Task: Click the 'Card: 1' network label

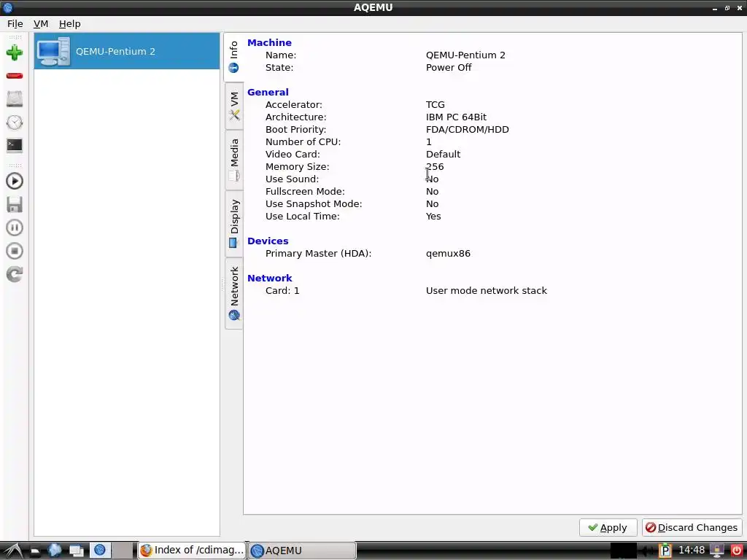Action: point(282,290)
